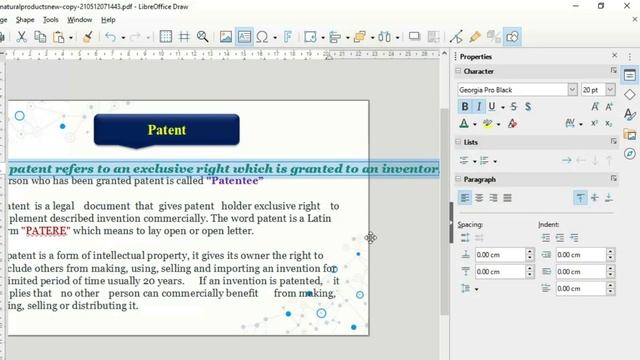
Task: Collapse the Paragraph section
Action: (458, 179)
